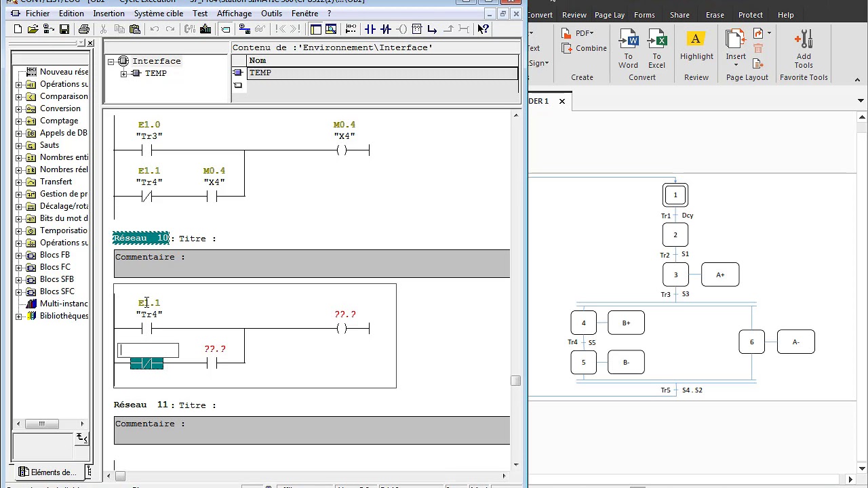Expand the Comptage folder

pos(19,121)
